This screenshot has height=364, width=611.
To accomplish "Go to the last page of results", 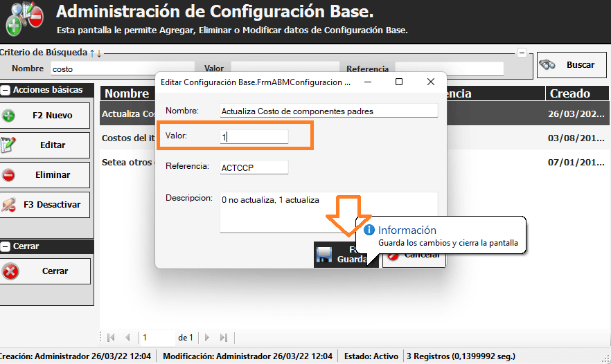I will (x=223, y=338).
